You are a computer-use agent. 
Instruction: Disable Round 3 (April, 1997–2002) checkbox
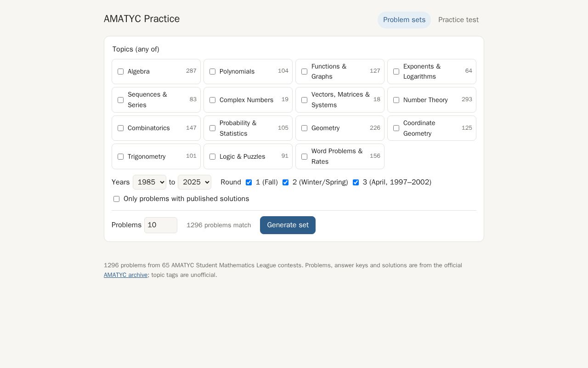(356, 182)
